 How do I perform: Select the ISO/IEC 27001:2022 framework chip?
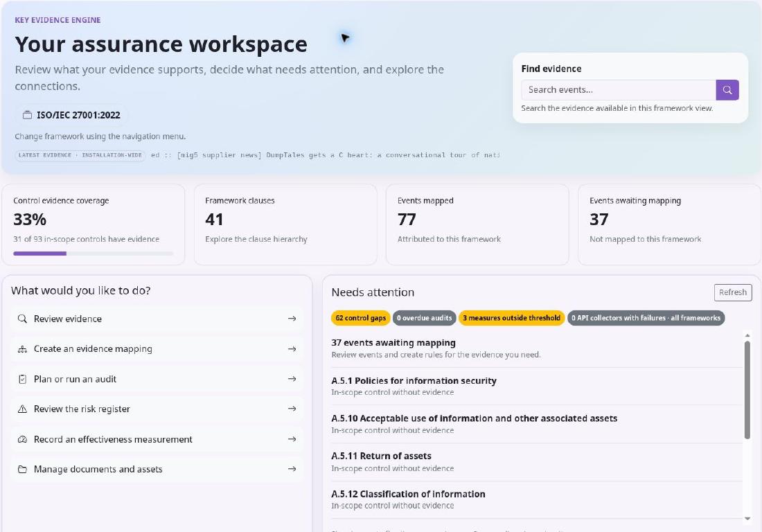pos(71,115)
